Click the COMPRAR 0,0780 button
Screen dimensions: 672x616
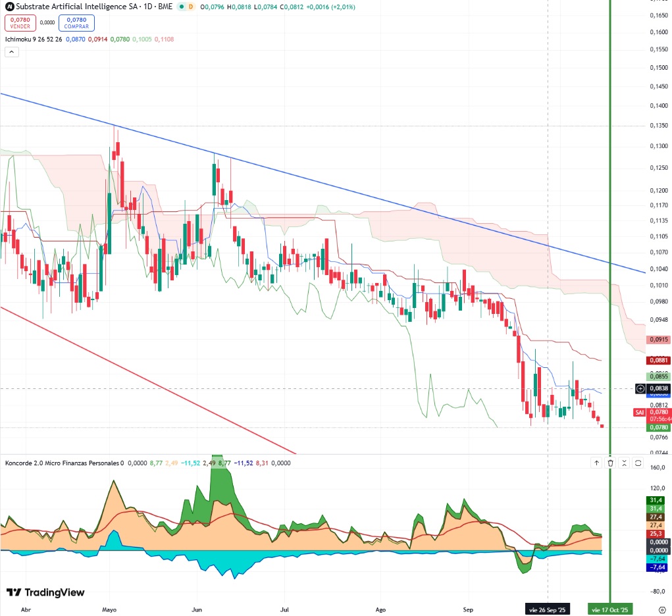(x=76, y=23)
